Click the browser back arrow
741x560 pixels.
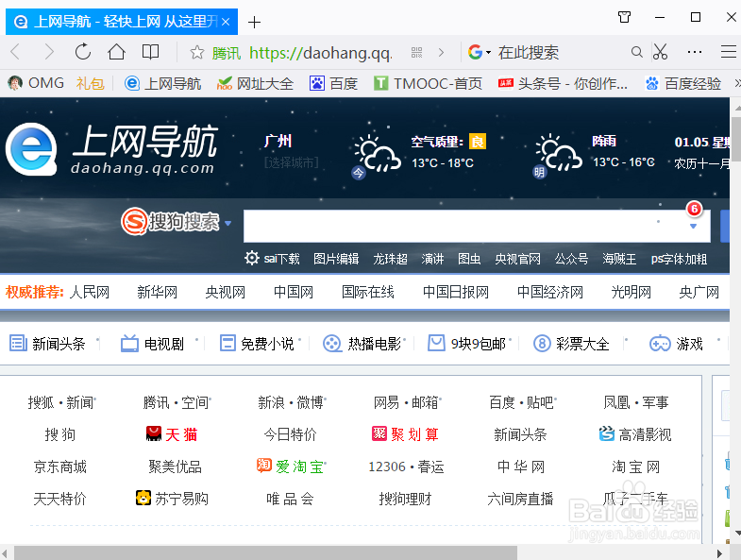tap(15, 52)
